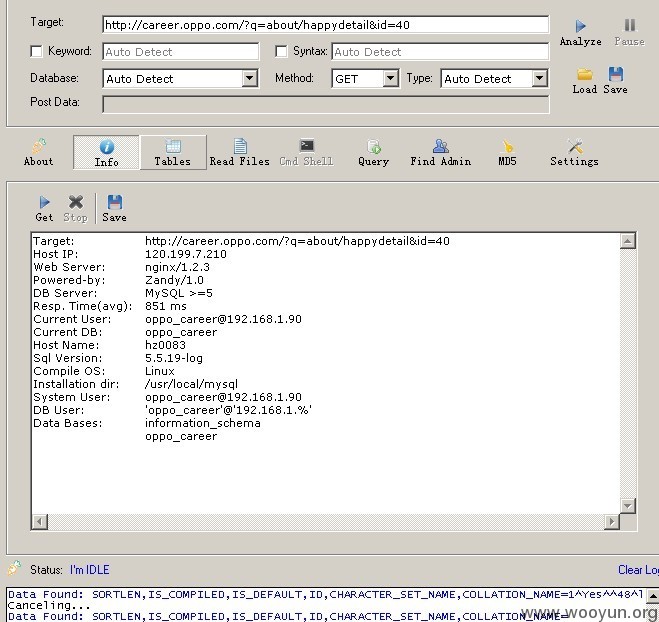Expand the Database dropdown
The width and height of the screenshot is (659, 622).
point(250,79)
